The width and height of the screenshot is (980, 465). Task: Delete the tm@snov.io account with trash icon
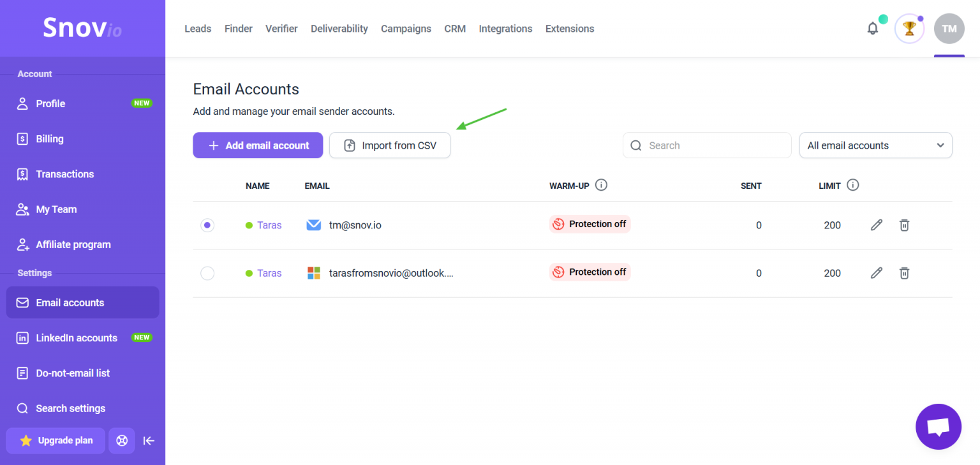click(x=904, y=225)
